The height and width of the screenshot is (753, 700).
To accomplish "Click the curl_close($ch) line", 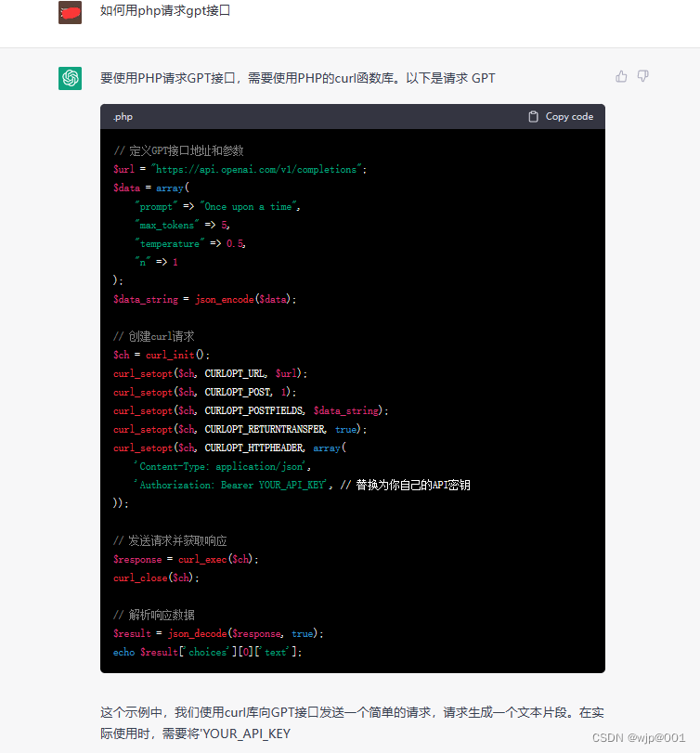I will [x=156, y=578].
